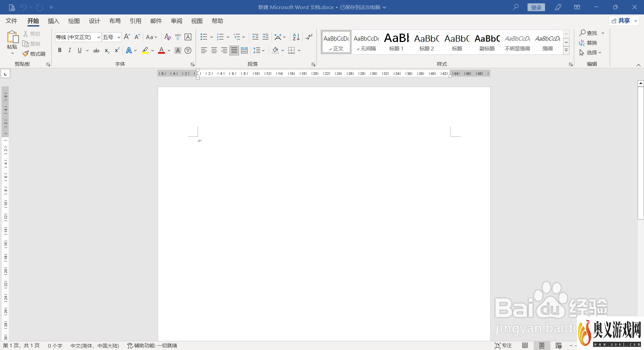Toggle Underline formatting
644x350 pixels.
(80, 50)
